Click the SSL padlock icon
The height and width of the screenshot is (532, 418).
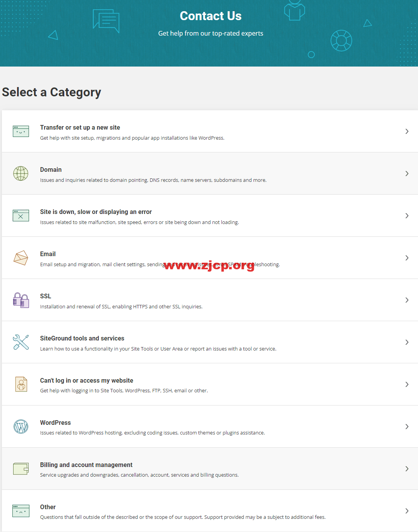pyautogui.click(x=21, y=300)
